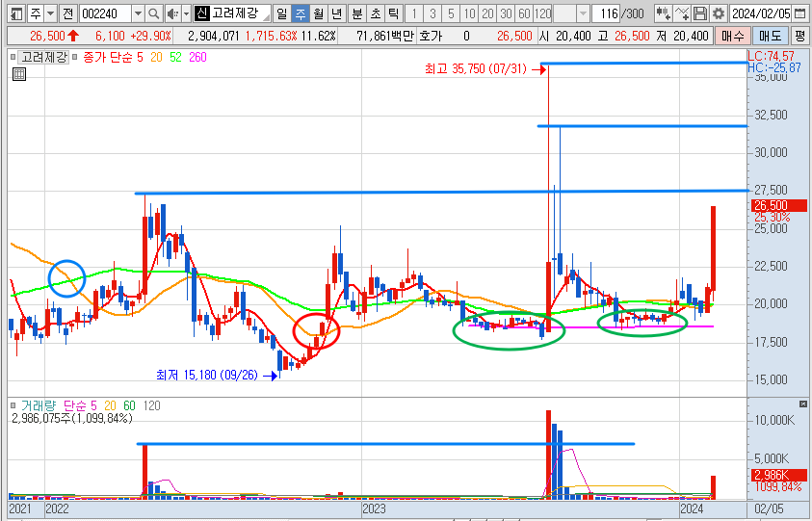
Task: Click the candle count field showing 116
Action: 608,13
